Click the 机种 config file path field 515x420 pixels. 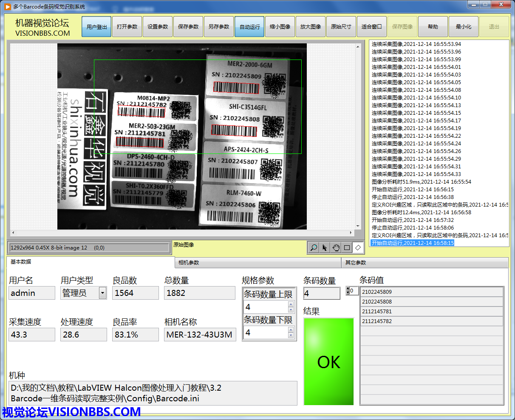tap(153, 393)
